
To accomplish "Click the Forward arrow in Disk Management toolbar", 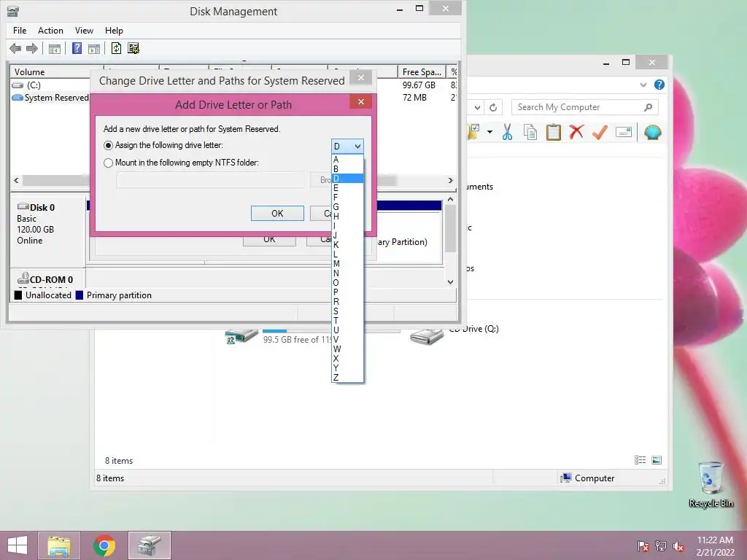I will (x=32, y=48).
